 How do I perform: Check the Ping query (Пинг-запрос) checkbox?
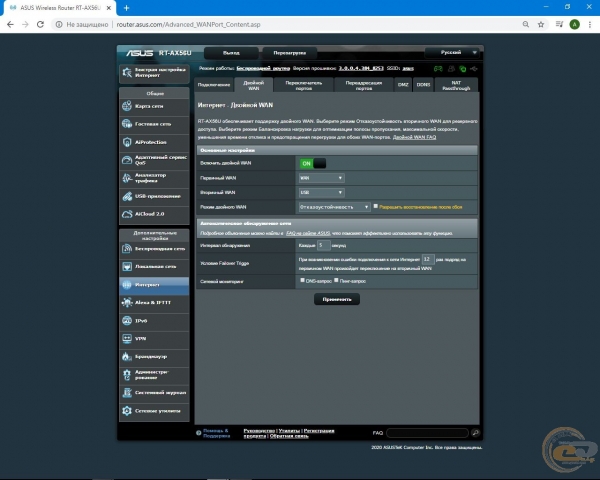(336, 280)
